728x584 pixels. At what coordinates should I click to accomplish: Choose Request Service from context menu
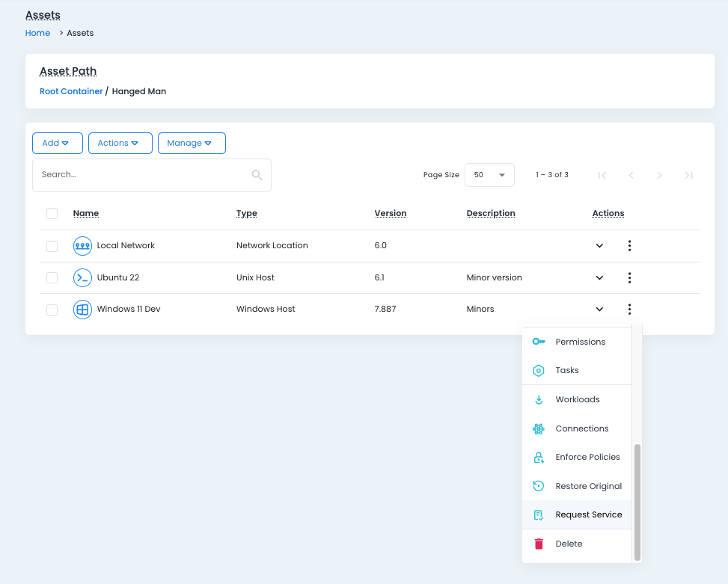pyautogui.click(x=588, y=514)
